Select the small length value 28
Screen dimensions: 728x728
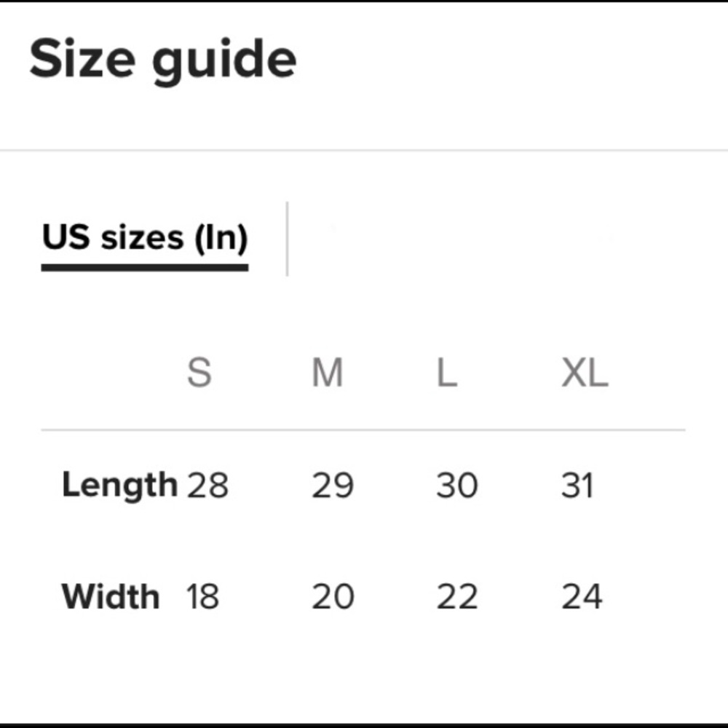[208, 486]
